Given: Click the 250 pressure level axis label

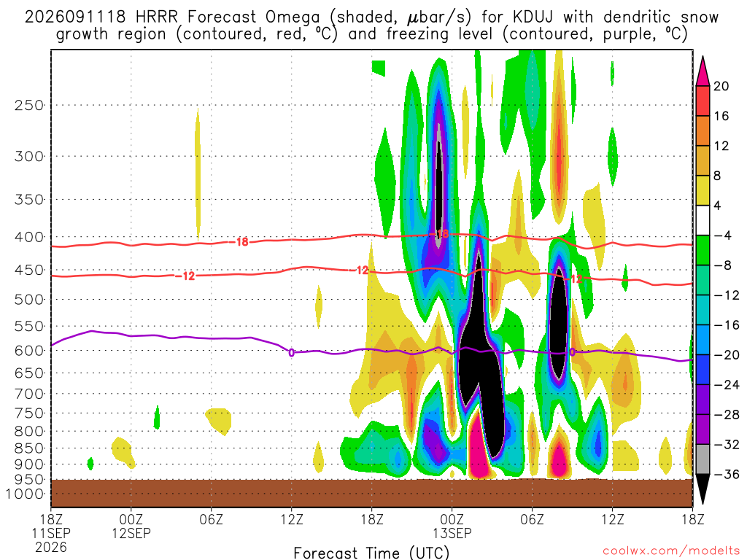Looking at the screenshot, I should tap(29, 105).
